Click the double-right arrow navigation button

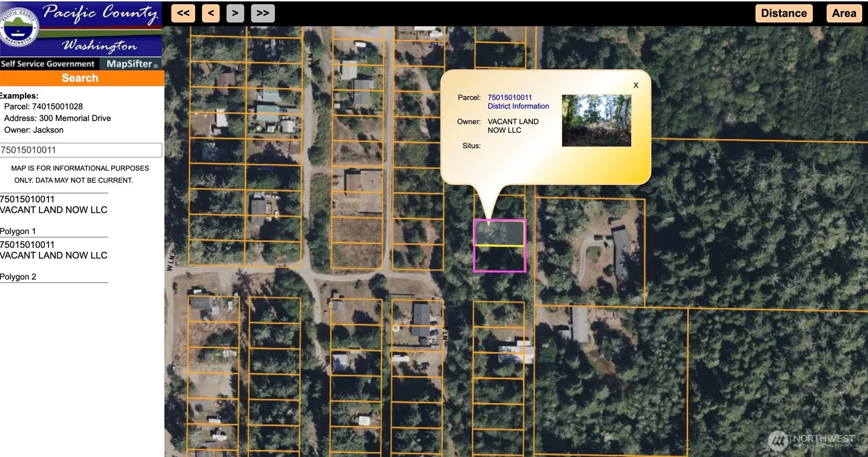[x=263, y=13]
